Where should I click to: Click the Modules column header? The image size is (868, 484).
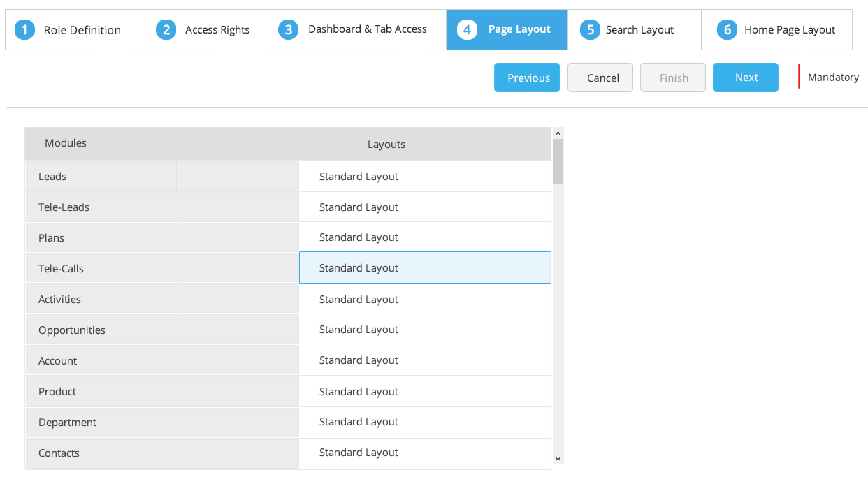pos(65,143)
